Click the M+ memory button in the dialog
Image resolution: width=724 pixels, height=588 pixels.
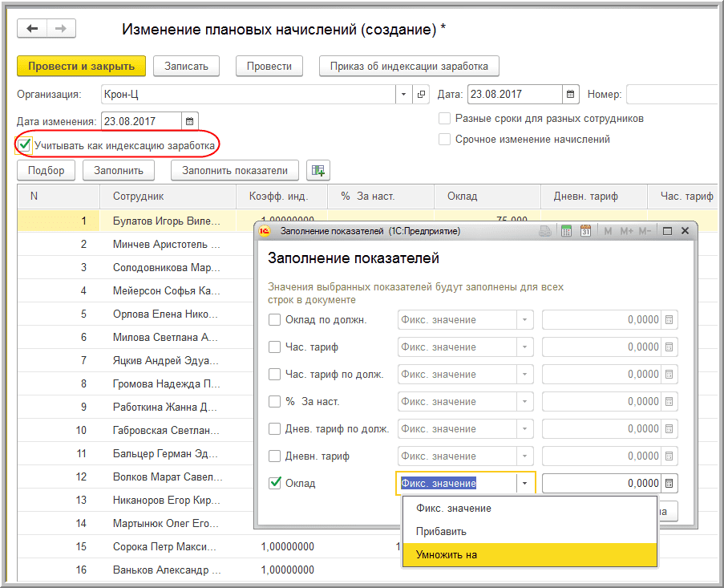[x=626, y=231]
